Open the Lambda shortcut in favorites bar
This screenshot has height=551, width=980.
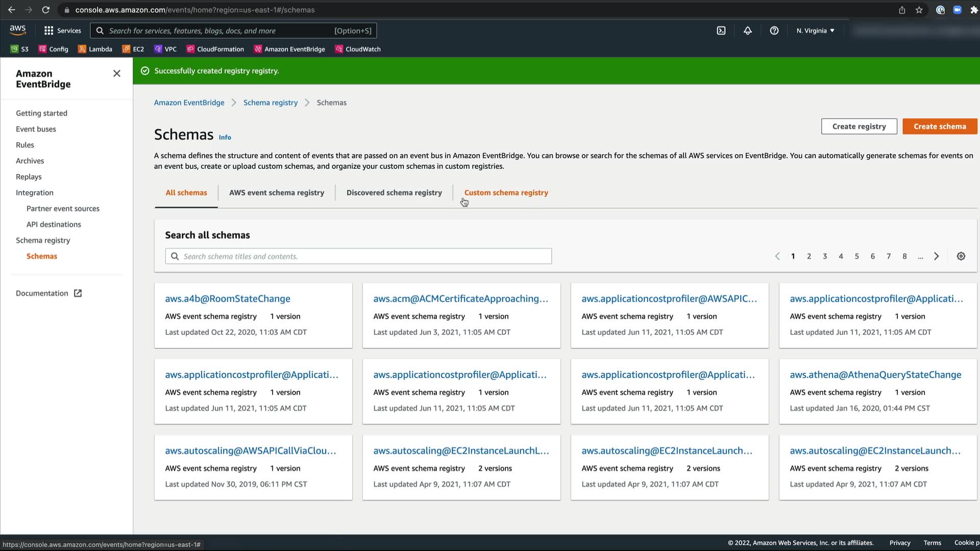click(95, 49)
